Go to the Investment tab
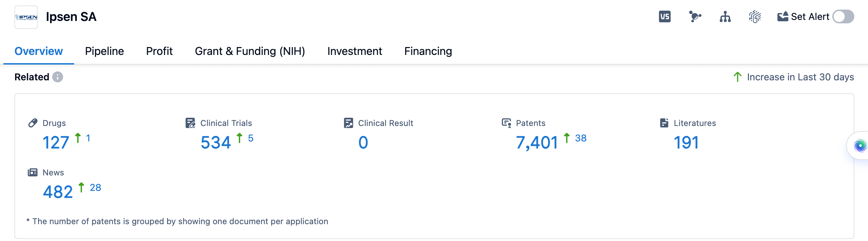The width and height of the screenshot is (868, 241). coord(354,51)
